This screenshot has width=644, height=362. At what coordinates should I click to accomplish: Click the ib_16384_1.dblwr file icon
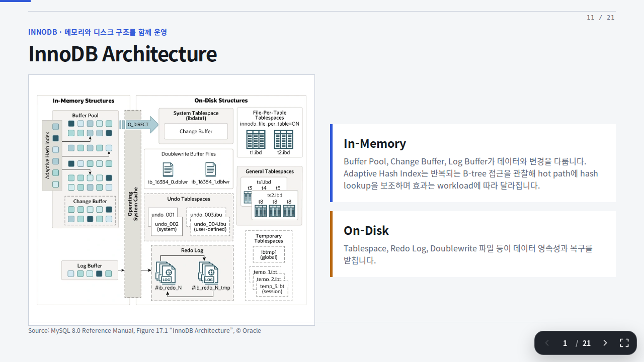[210, 170]
